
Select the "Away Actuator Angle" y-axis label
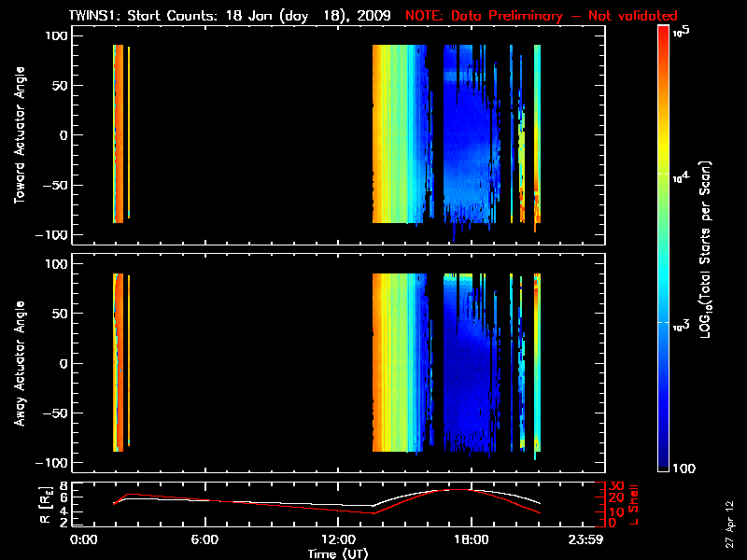click(x=20, y=363)
